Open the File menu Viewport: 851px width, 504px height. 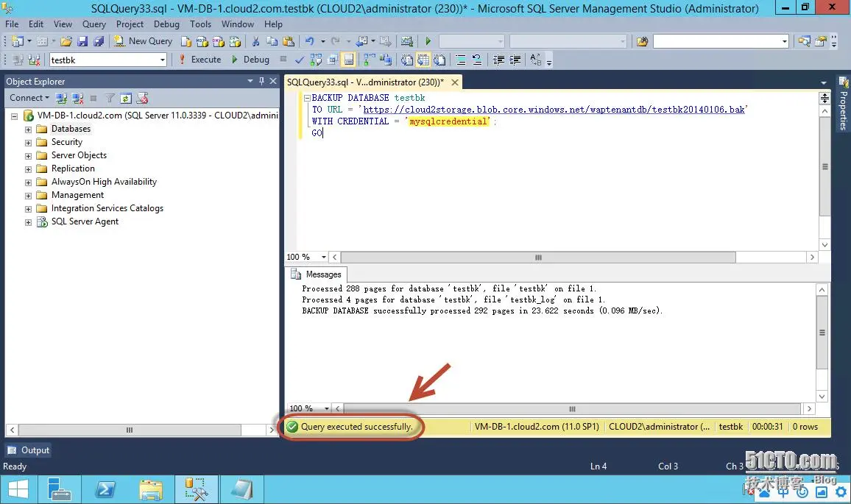12,24
